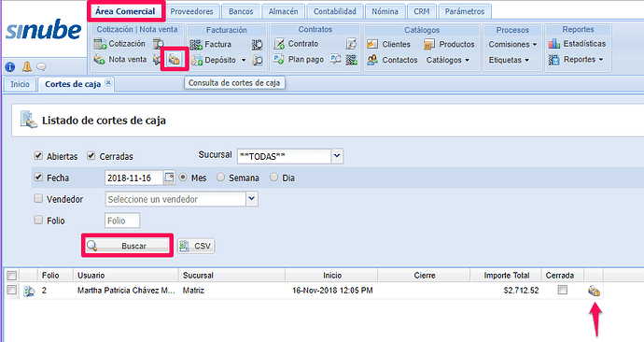Image resolution: width=644 pixels, height=342 pixels.
Task: Click the sinube logo
Action: click(44, 31)
